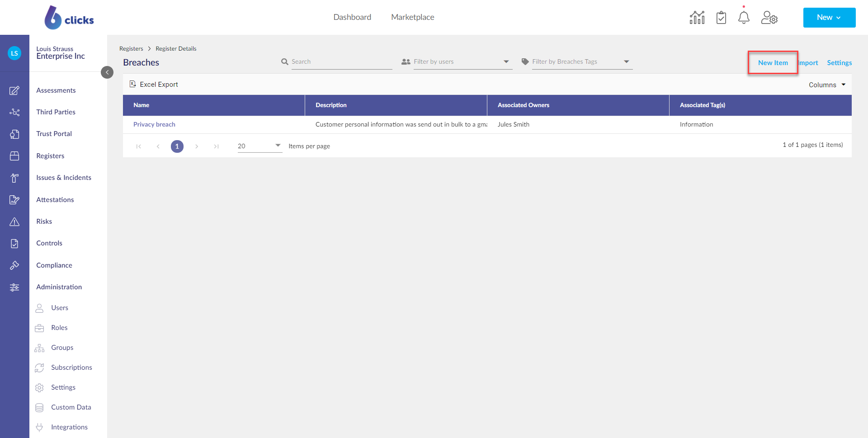Screen dimensions: 868x438
Task: Click the Roles briefcase icon
Action: tap(39, 328)
